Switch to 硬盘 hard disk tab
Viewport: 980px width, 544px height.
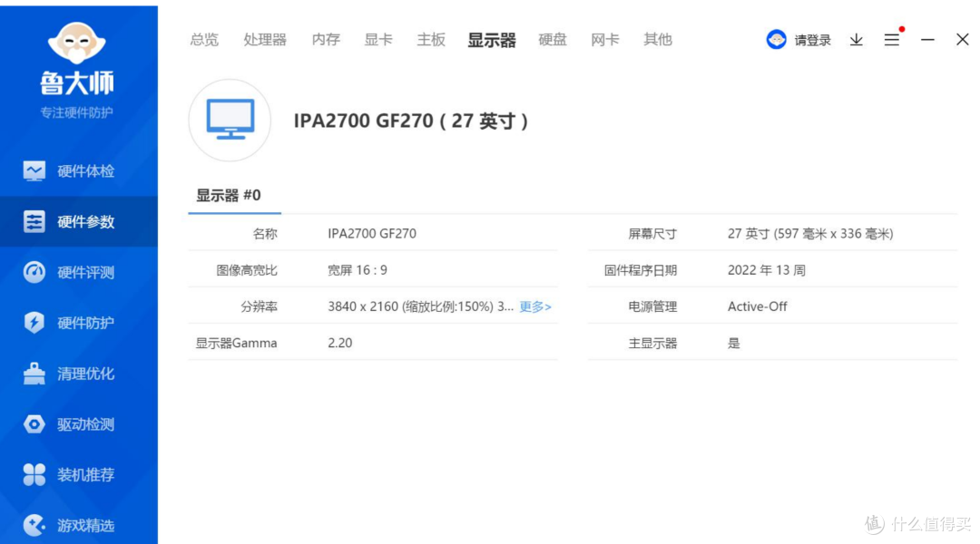(x=553, y=40)
